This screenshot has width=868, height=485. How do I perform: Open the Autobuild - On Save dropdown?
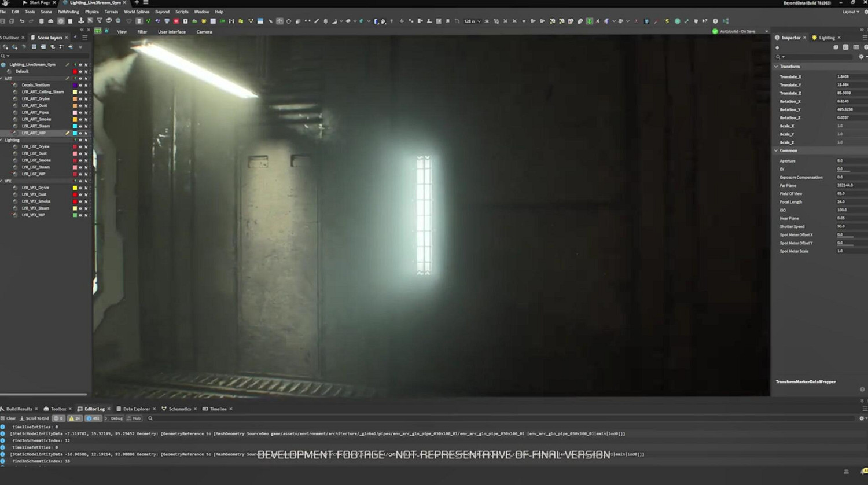pos(766,31)
